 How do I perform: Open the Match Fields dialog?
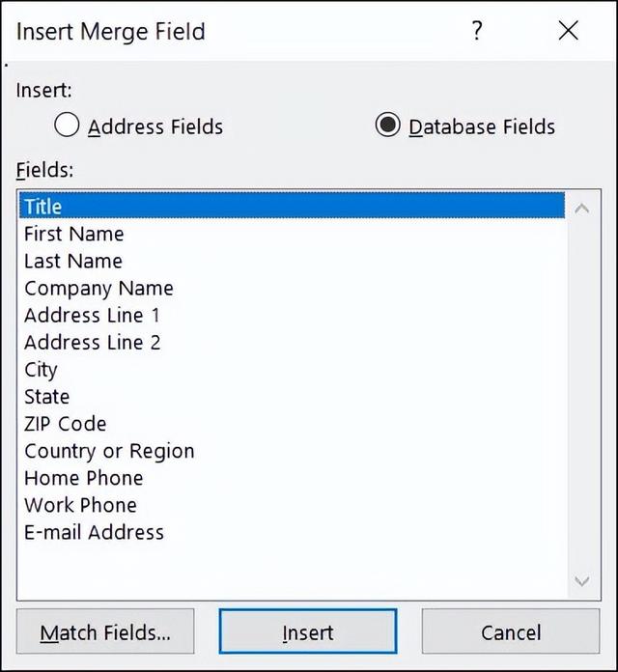coord(105,631)
